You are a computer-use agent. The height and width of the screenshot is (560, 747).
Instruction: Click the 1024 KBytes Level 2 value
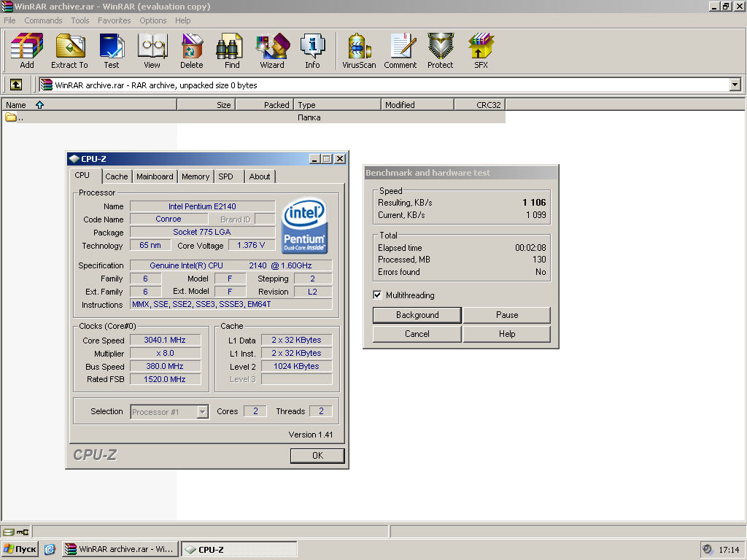[296, 366]
